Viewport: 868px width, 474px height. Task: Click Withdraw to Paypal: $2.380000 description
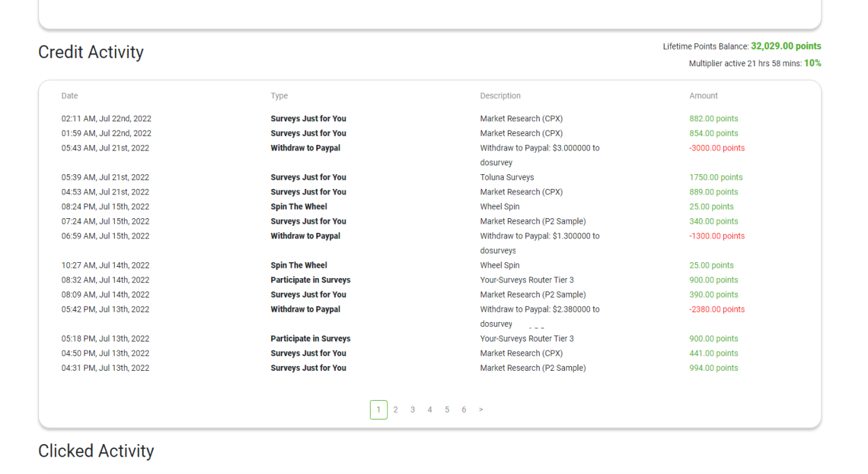pyautogui.click(x=540, y=316)
